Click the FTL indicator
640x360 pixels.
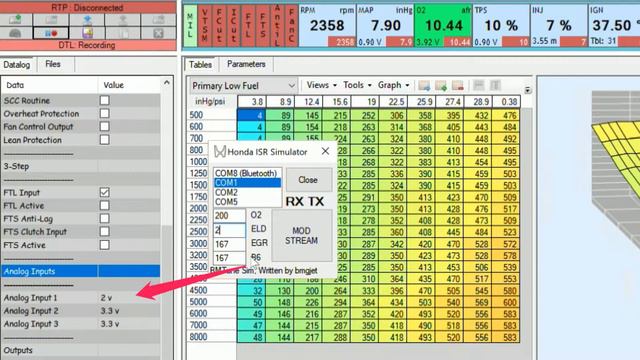pyautogui.click(x=248, y=25)
